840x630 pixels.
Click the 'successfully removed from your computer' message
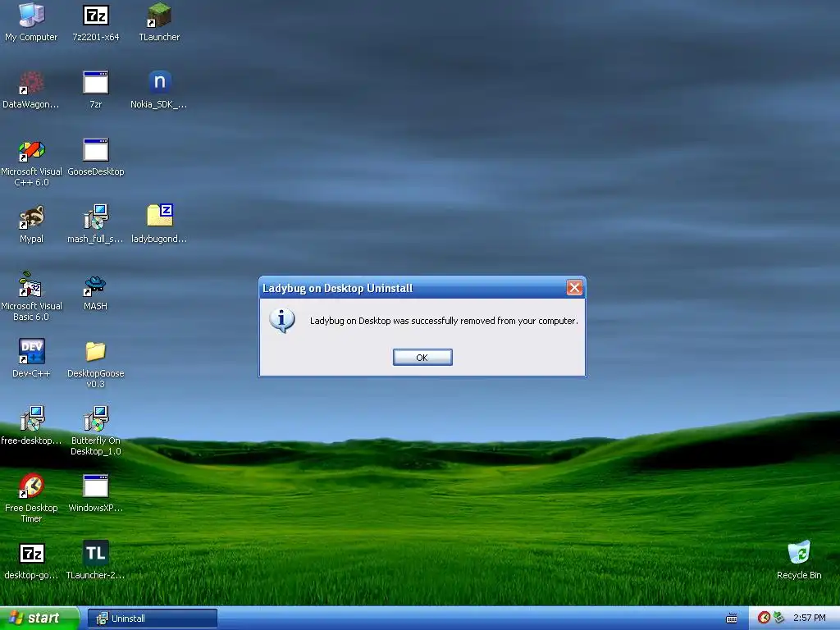pos(444,321)
